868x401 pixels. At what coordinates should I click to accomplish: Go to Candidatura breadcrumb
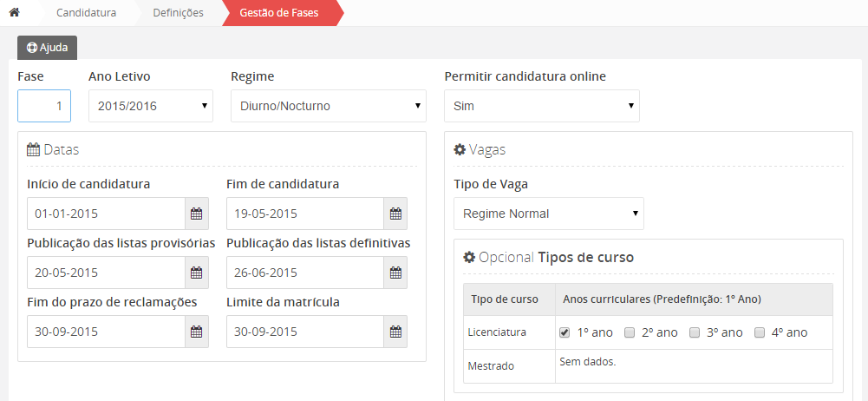point(86,13)
